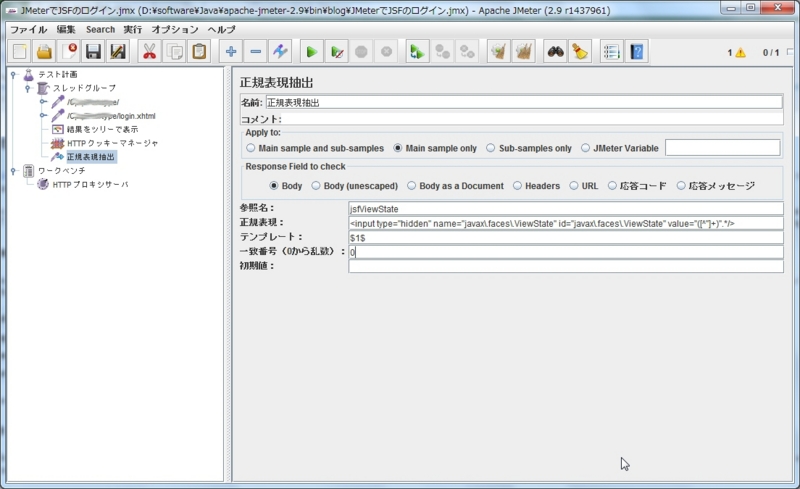The height and width of the screenshot is (489, 800).
Task: Click the Clear results broom icon
Action: pyautogui.click(x=498, y=52)
